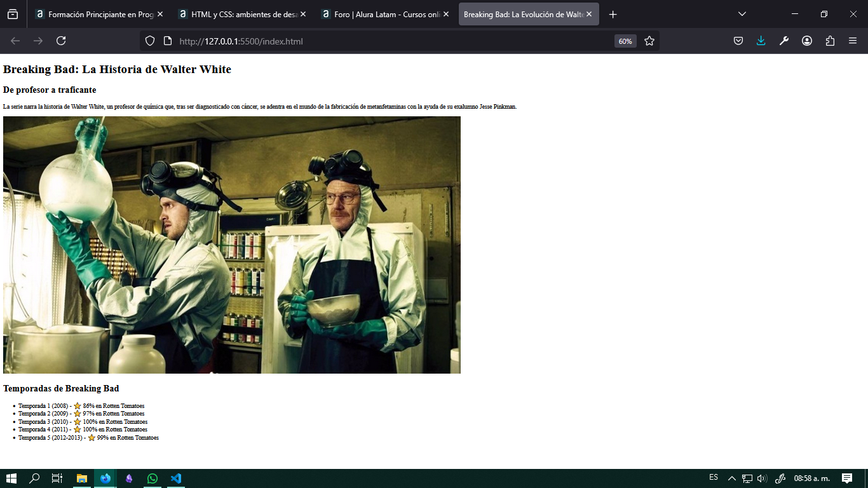Open WhatsApp from taskbar
The height and width of the screenshot is (488, 868).
pos(153,478)
